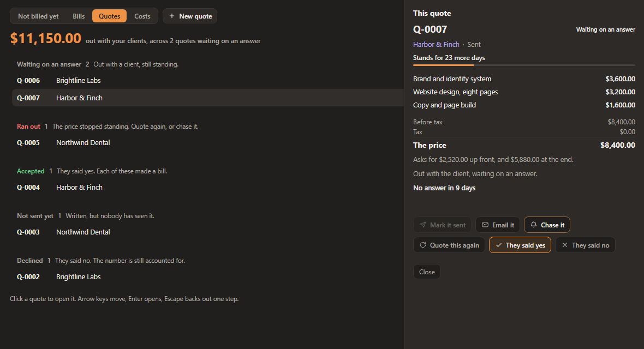Switch to the Not billed yet tab
The height and width of the screenshot is (349, 644).
click(38, 16)
